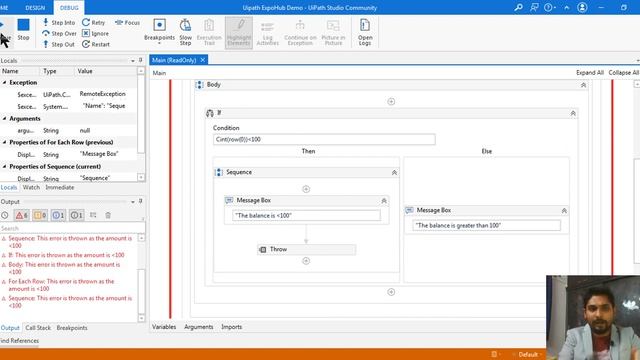
Task: Collapse the Then Sequence activity
Action: [394, 173]
